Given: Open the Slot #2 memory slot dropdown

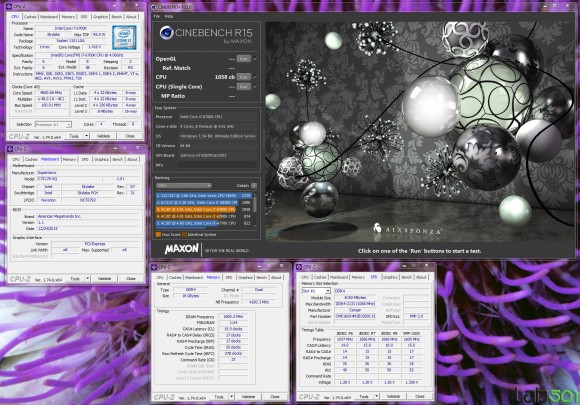Looking at the screenshot, I should (316, 291).
